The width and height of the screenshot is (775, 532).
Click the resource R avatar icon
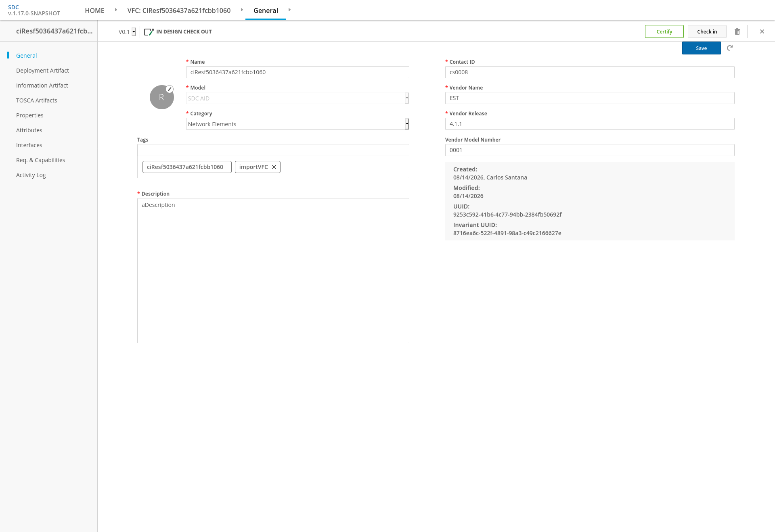point(161,97)
